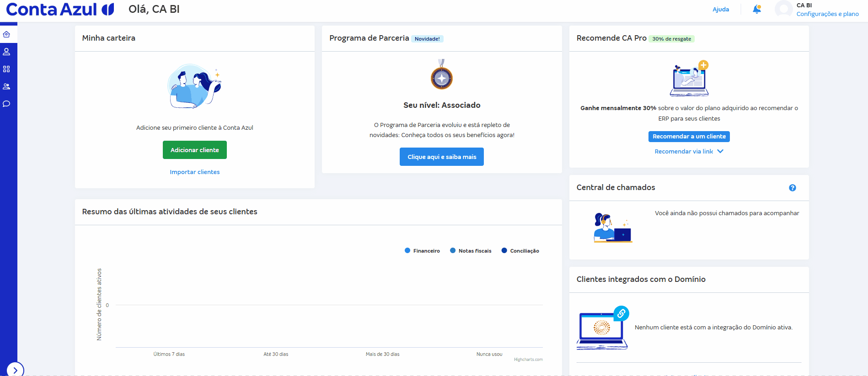Click the user avatar picture

coord(783,9)
